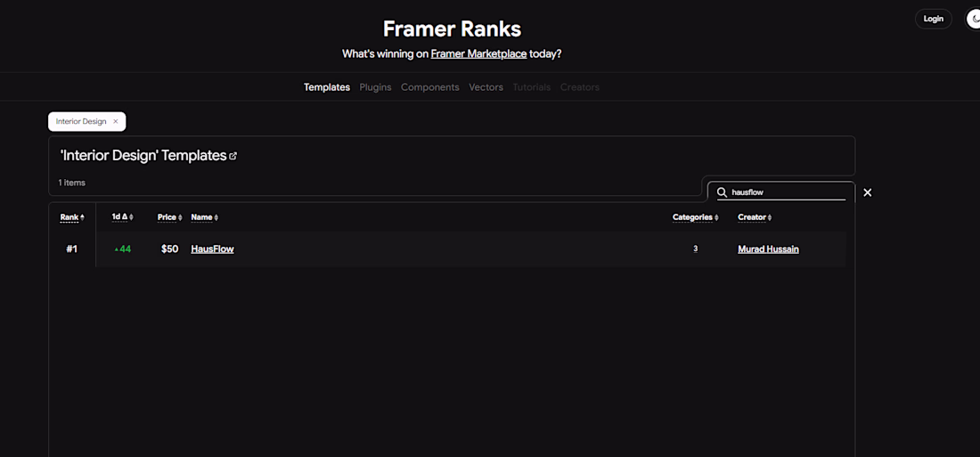Clear search with the X icon

coord(867,192)
